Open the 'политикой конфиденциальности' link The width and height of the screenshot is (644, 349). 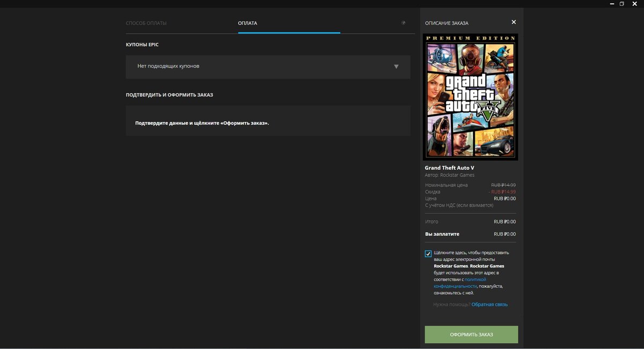(x=460, y=283)
